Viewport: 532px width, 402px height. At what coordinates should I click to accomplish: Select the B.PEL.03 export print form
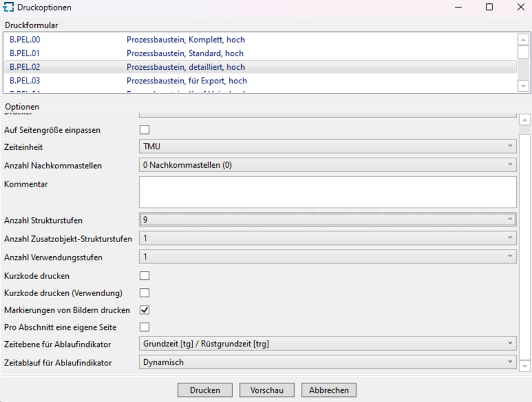point(169,81)
